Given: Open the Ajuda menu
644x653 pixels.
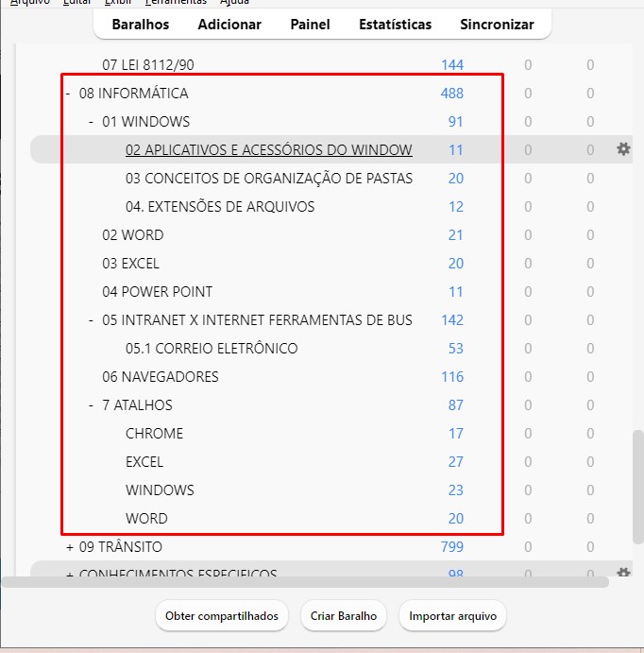Looking at the screenshot, I should click(x=234, y=2).
